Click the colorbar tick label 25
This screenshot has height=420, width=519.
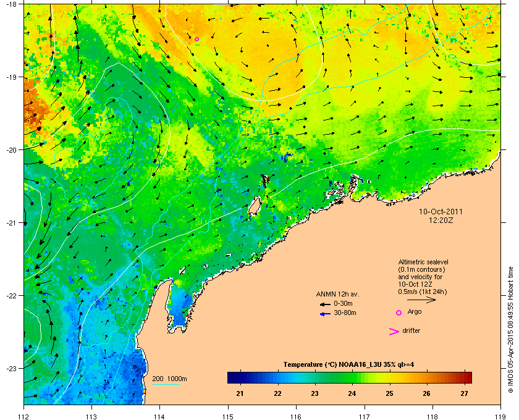pyautogui.click(x=389, y=393)
